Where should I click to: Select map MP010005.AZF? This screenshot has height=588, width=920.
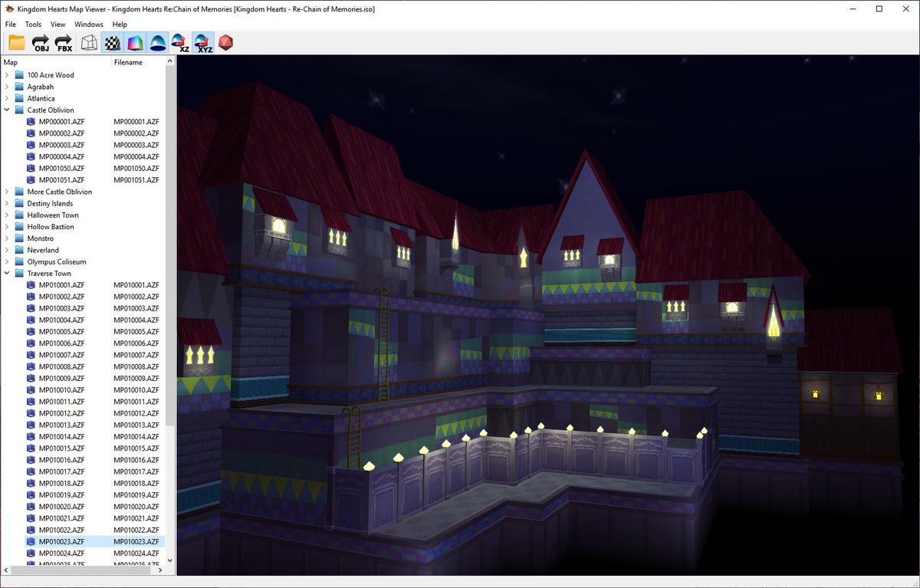61,331
